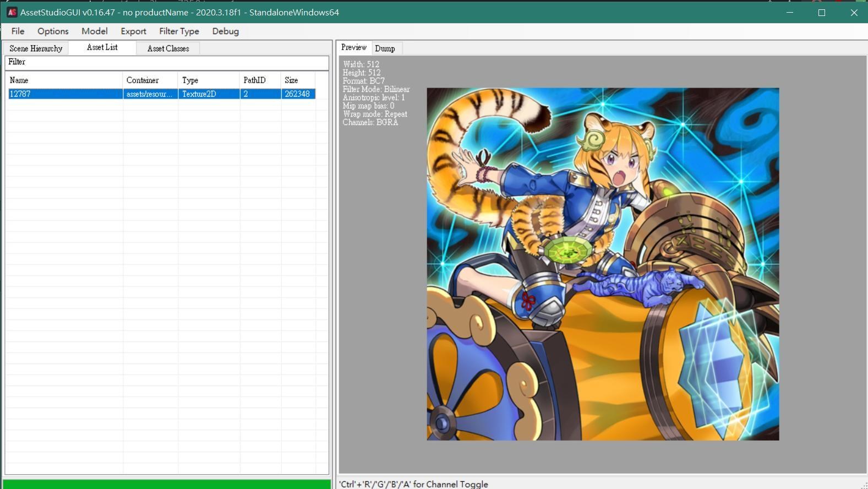Image resolution: width=868 pixels, height=489 pixels.
Task: Maximize the AssetStudioGUI window
Action: tap(821, 12)
